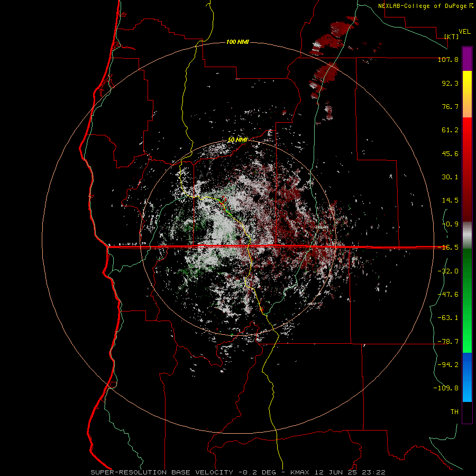Image resolution: width=476 pixels, height=476 pixels.
Task: Click the -109.8 velocity scale value
Action: [x=446, y=388]
